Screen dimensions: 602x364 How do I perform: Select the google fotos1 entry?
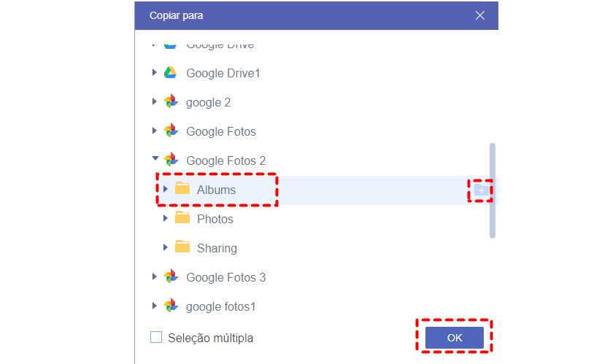pyautogui.click(x=220, y=306)
